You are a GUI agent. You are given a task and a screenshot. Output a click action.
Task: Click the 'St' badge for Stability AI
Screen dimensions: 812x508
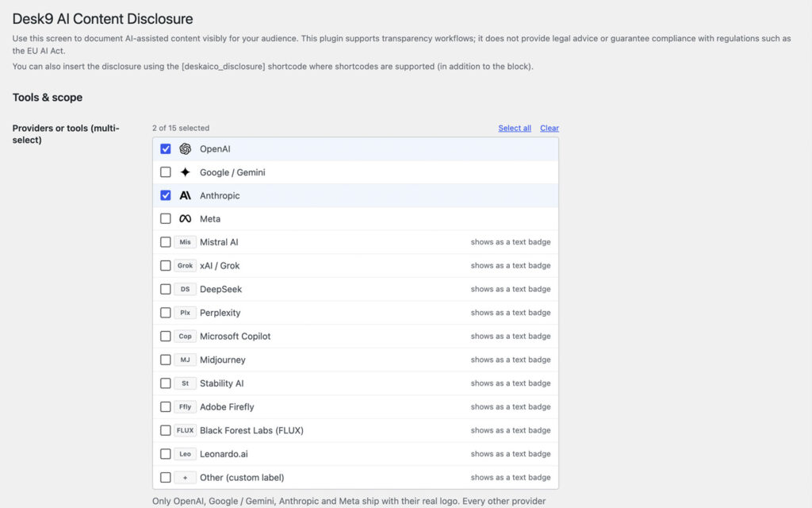pos(185,383)
